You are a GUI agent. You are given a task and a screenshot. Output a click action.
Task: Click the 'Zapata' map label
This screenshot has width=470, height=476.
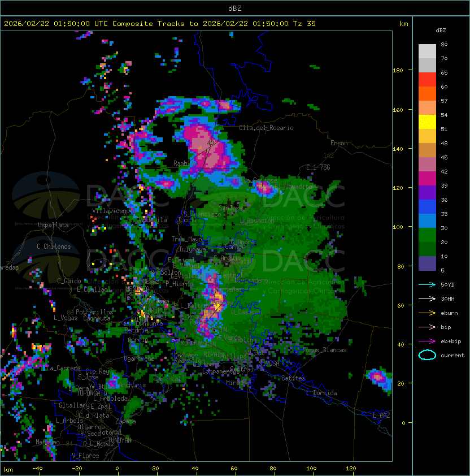click(125, 421)
